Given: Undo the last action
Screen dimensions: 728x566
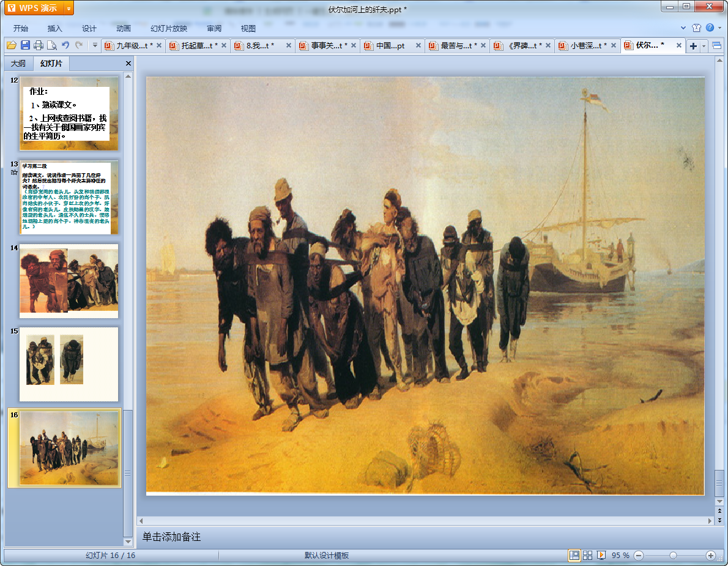Looking at the screenshot, I should pos(65,45).
